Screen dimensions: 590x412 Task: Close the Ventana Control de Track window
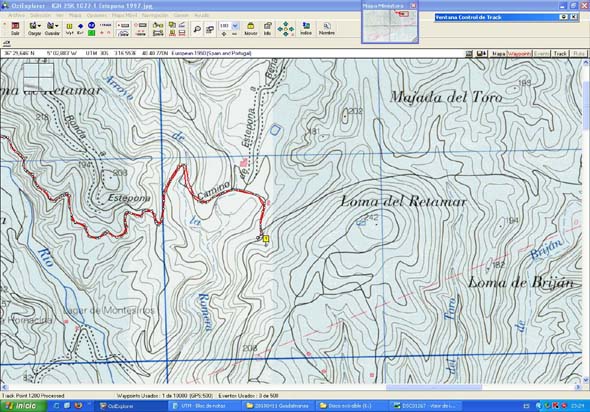[573, 17]
